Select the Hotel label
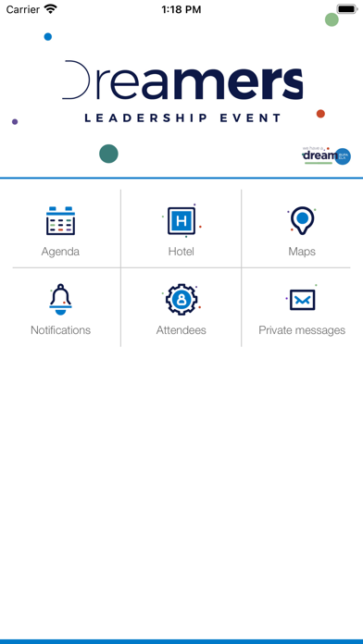 point(181,252)
